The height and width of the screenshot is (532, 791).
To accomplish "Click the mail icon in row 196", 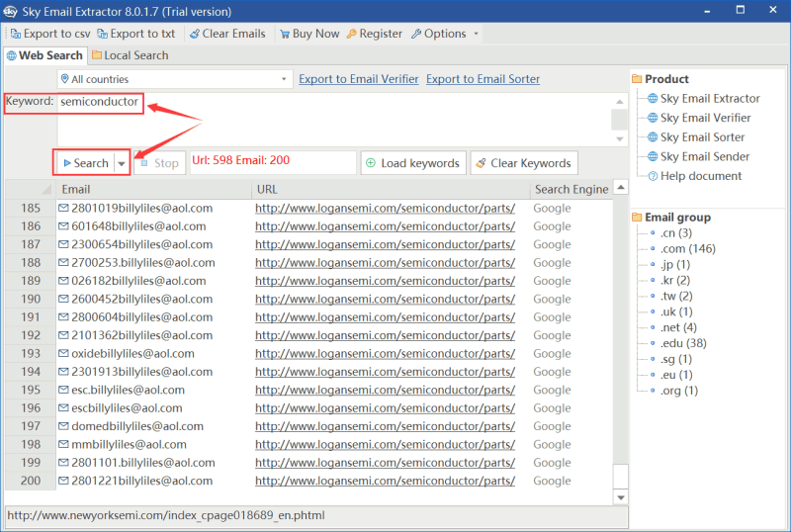I will coord(63,407).
